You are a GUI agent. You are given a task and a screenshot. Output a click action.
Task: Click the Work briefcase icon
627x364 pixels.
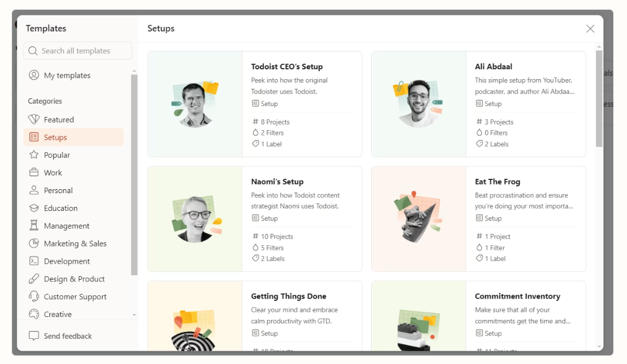pos(34,172)
